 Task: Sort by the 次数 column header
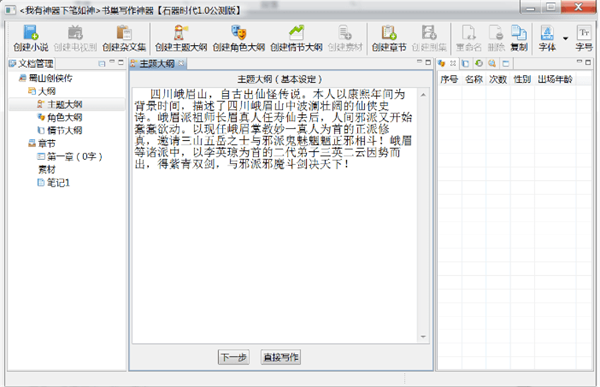click(498, 79)
